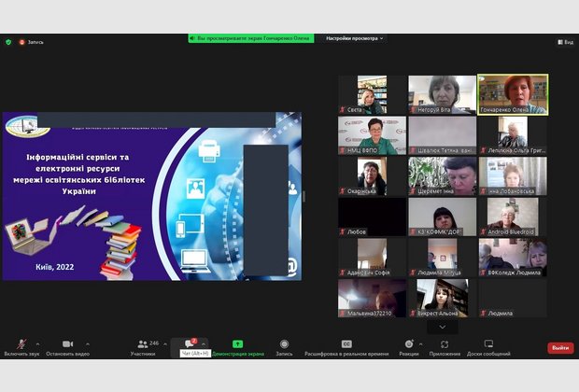Open the Настройки просмотра dropdown

pyautogui.click(x=354, y=38)
